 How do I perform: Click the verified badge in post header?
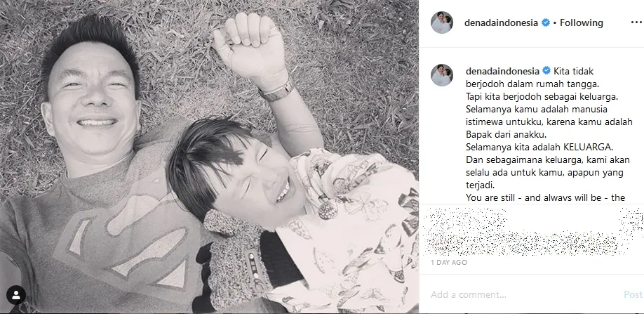pyautogui.click(x=546, y=23)
